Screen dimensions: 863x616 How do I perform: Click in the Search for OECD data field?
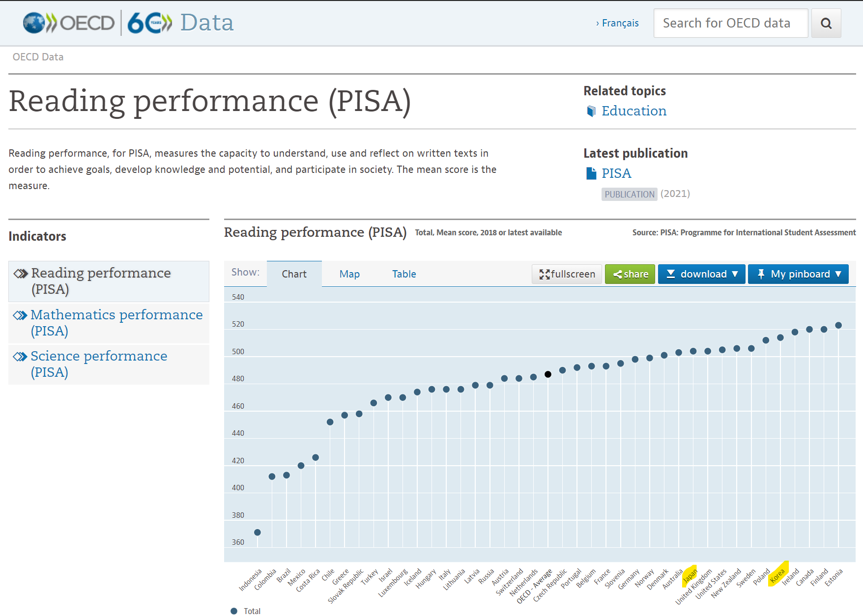coord(730,23)
